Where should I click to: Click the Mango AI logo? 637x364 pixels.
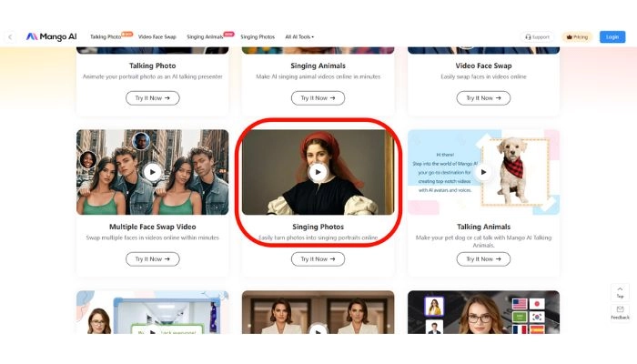[x=51, y=36]
